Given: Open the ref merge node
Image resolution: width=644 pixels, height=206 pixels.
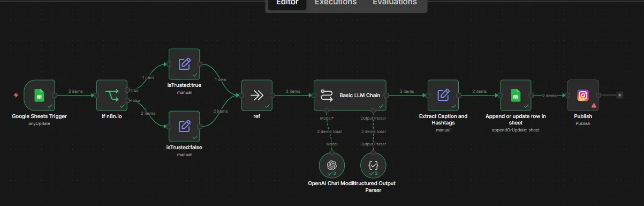Looking at the screenshot, I should [257, 95].
